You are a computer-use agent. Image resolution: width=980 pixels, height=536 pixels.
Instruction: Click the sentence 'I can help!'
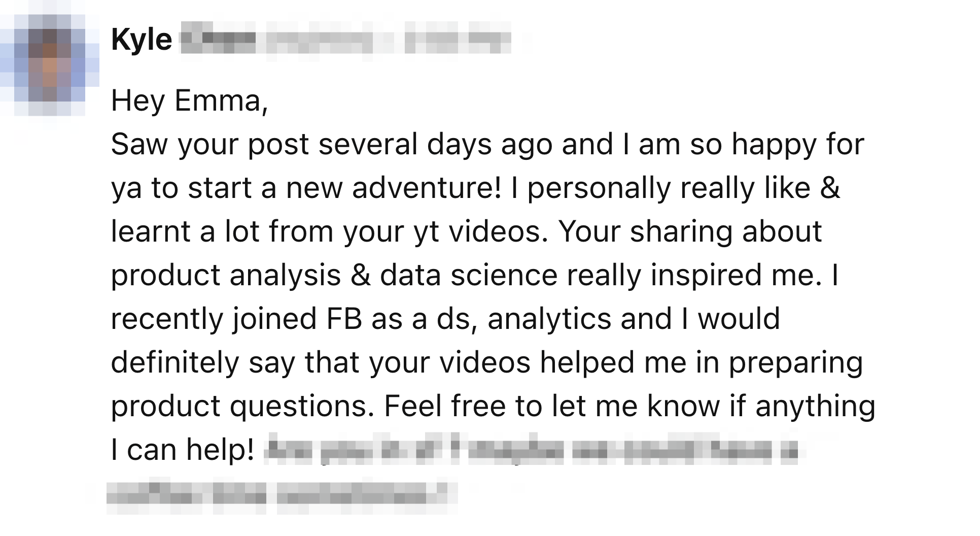click(x=183, y=450)
